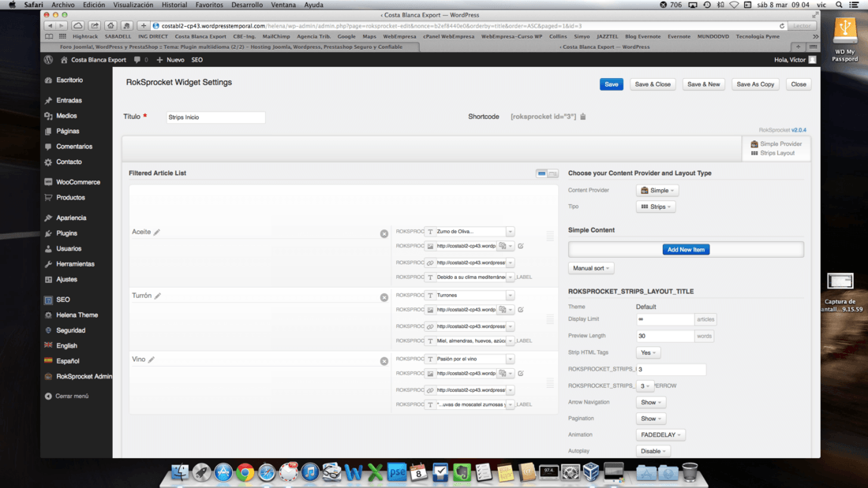Edit the Aceite item title pencil
This screenshot has height=488, width=868.
[157, 233]
